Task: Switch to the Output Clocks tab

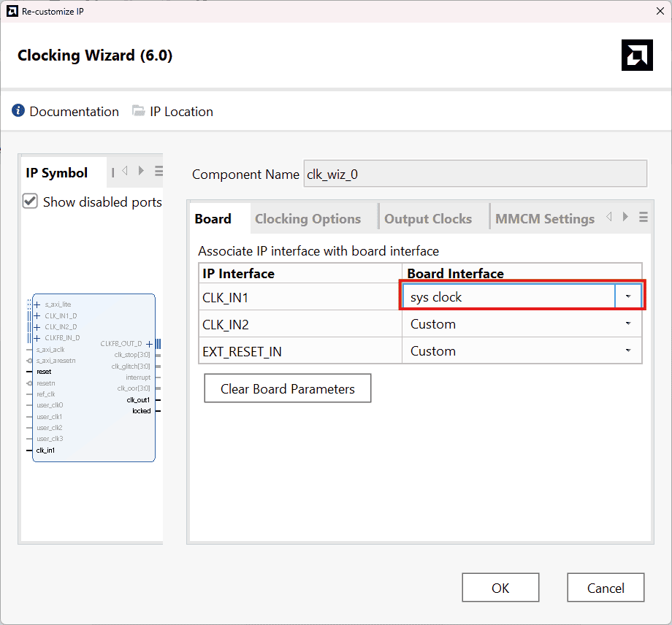Action: (428, 219)
